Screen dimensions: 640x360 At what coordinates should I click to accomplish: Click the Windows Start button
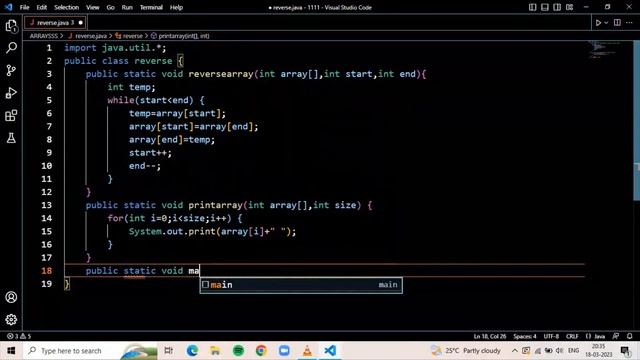(x=11, y=350)
